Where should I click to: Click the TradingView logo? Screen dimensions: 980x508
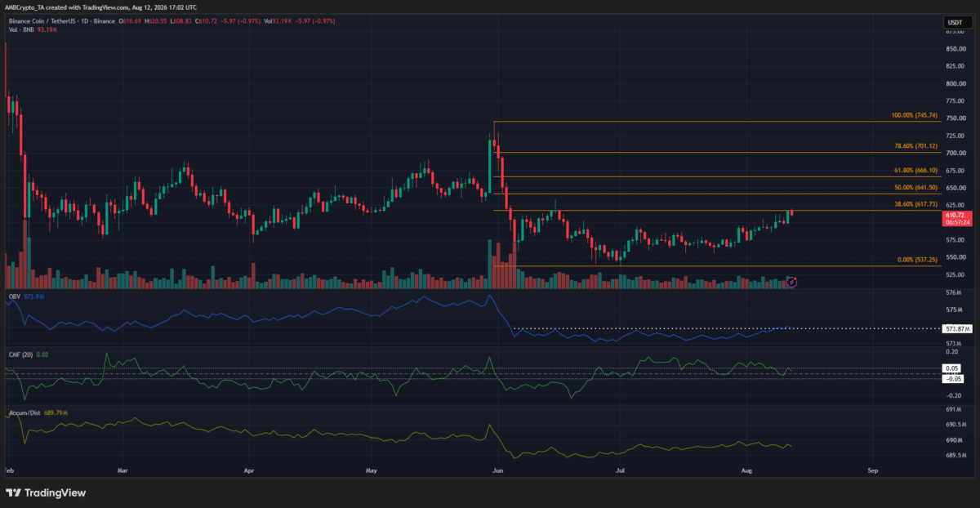pos(46,492)
